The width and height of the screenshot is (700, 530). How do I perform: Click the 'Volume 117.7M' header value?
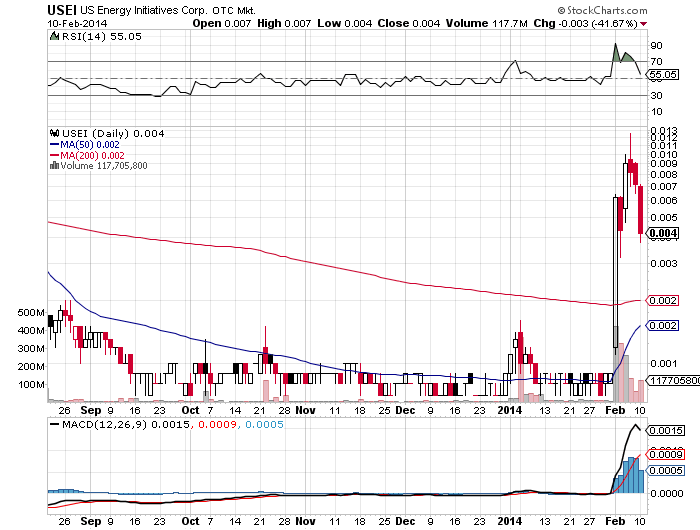click(487, 24)
